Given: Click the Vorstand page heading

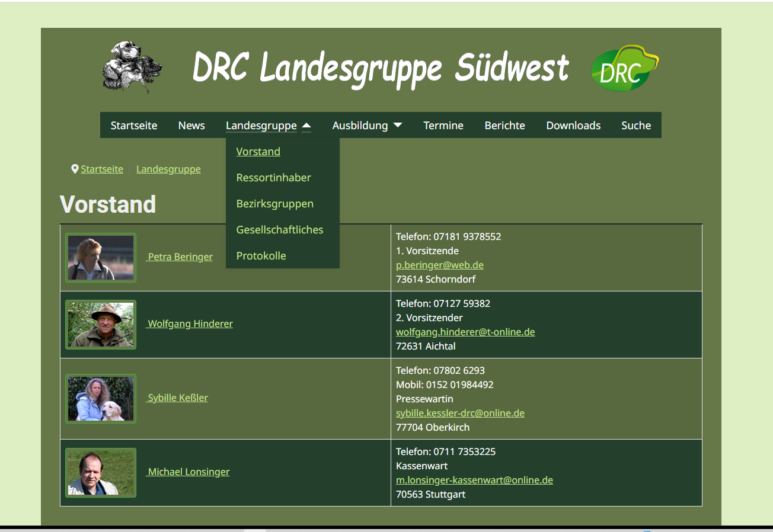Looking at the screenshot, I should (x=108, y=204).
